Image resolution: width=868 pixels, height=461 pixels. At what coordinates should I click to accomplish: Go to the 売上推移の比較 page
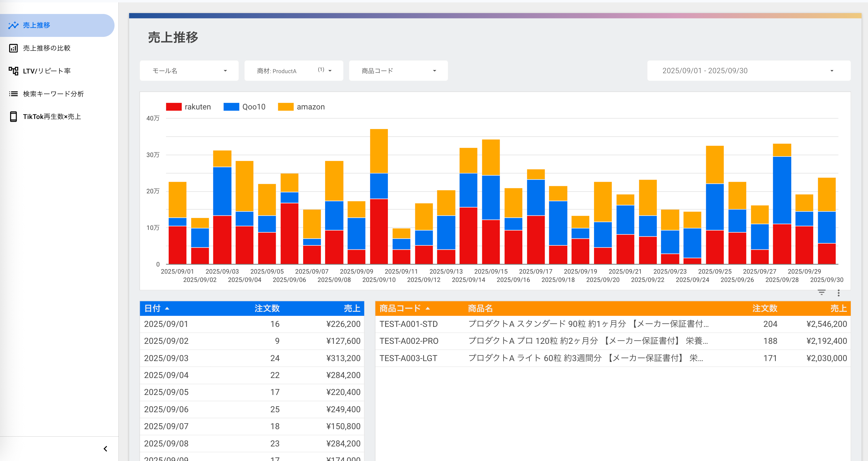tap(47, 48)
